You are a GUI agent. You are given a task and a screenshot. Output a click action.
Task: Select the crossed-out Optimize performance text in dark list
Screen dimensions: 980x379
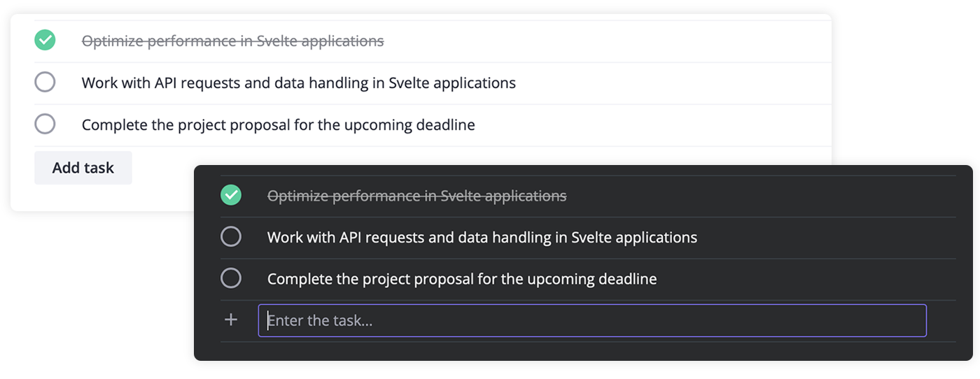(416, 196)
